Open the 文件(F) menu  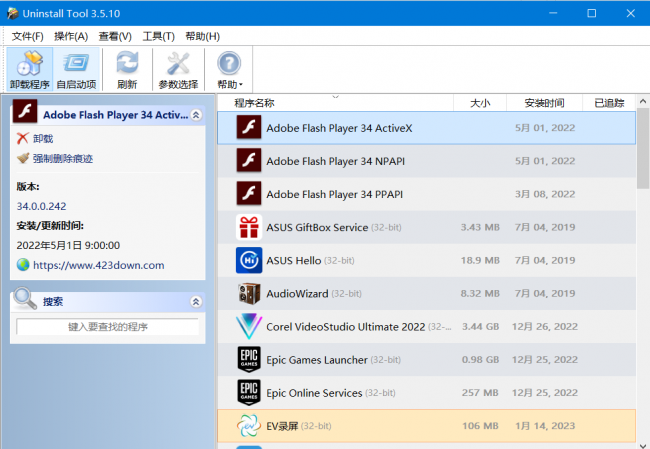coord(27,36)
